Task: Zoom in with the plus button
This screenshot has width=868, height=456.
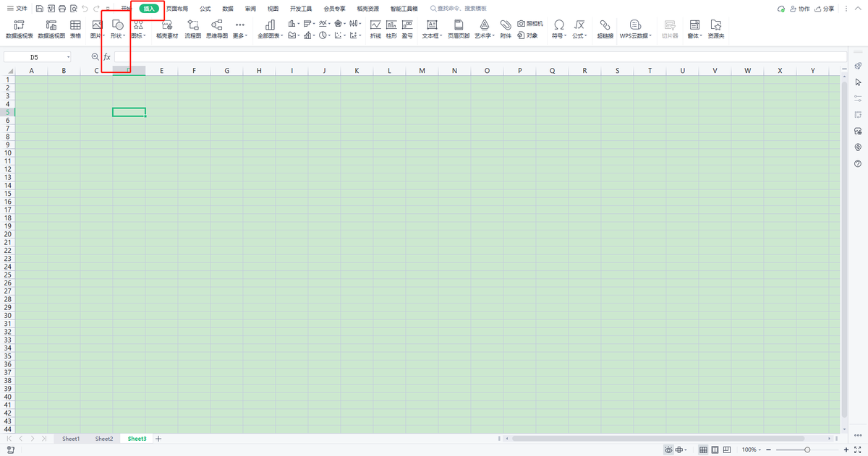Action: [x=846, y=449]
